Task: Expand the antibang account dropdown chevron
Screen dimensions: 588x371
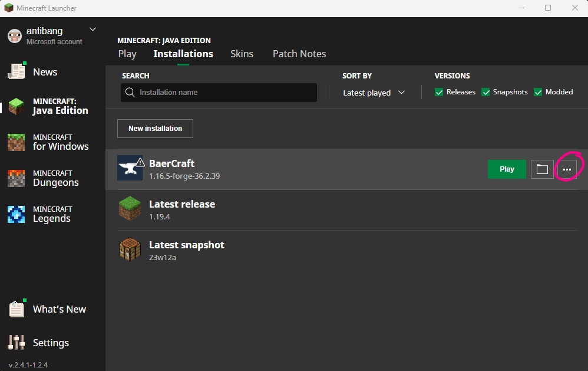Action: click(93, 29)
